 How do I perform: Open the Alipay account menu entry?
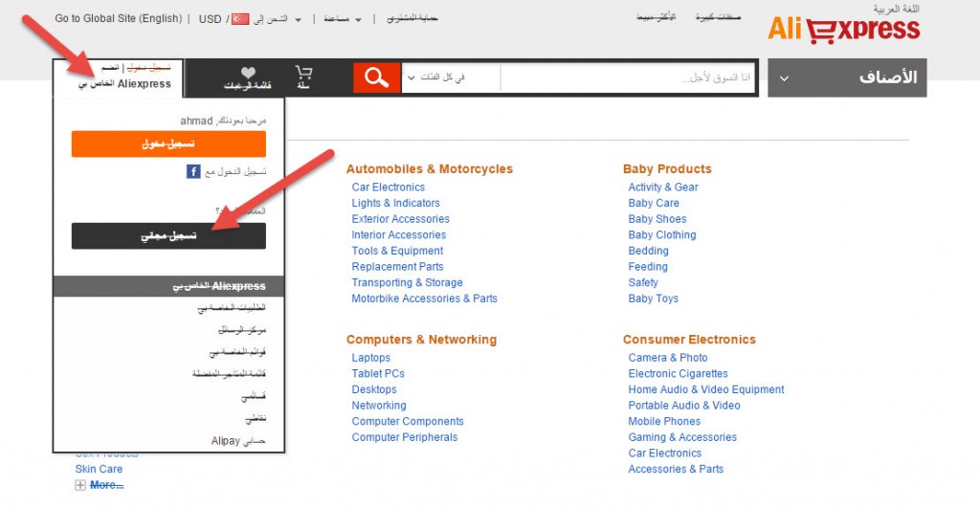pyautogui.click(x=238, y=441)
